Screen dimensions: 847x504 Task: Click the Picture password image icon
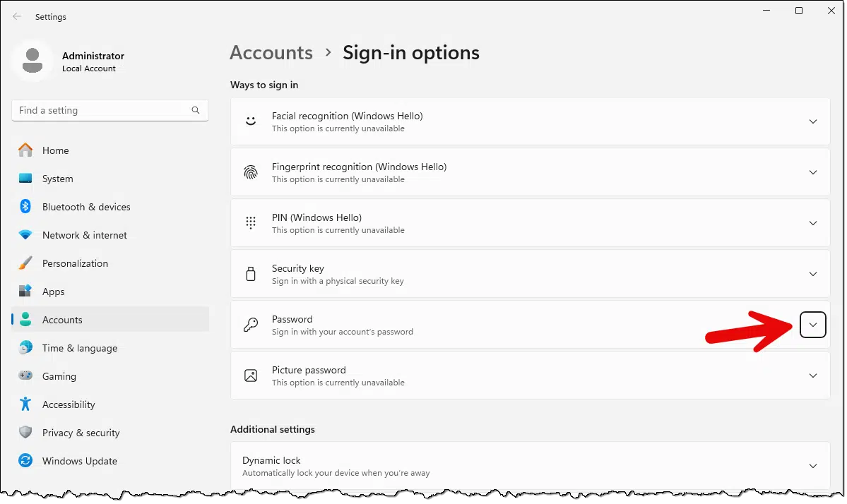[x=251, y=376]
